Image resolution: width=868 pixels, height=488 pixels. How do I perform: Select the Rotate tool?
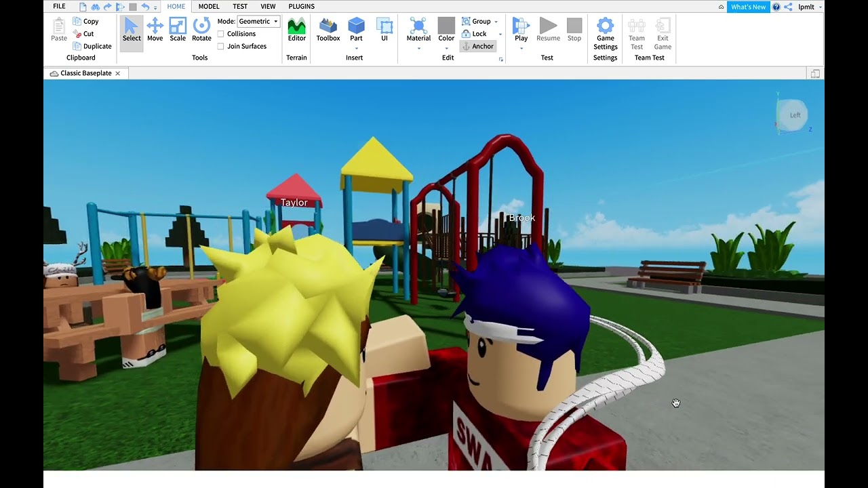(201, 30)
